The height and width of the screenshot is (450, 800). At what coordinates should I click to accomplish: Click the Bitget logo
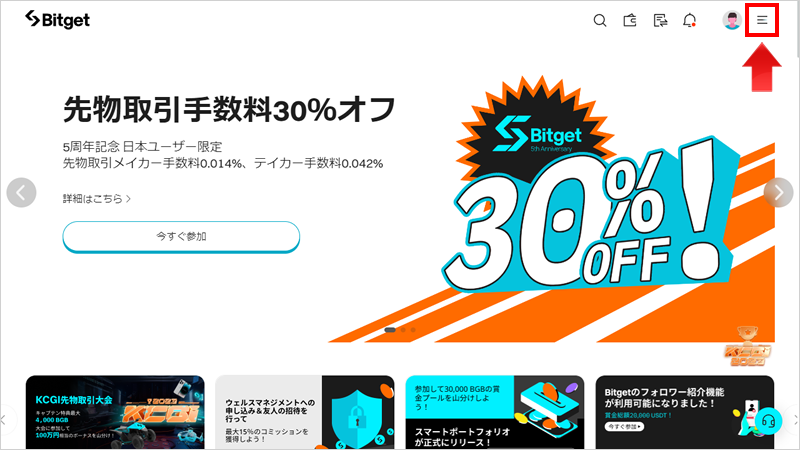[x=57, y=20]
